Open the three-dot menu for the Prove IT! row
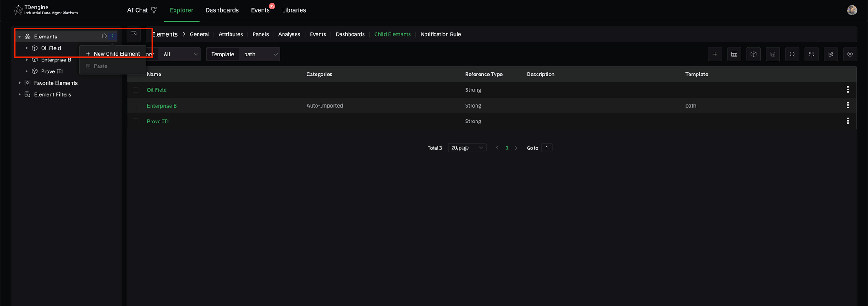Image resolution: width=868 pixels, height=306 pixels. point(848,121)
